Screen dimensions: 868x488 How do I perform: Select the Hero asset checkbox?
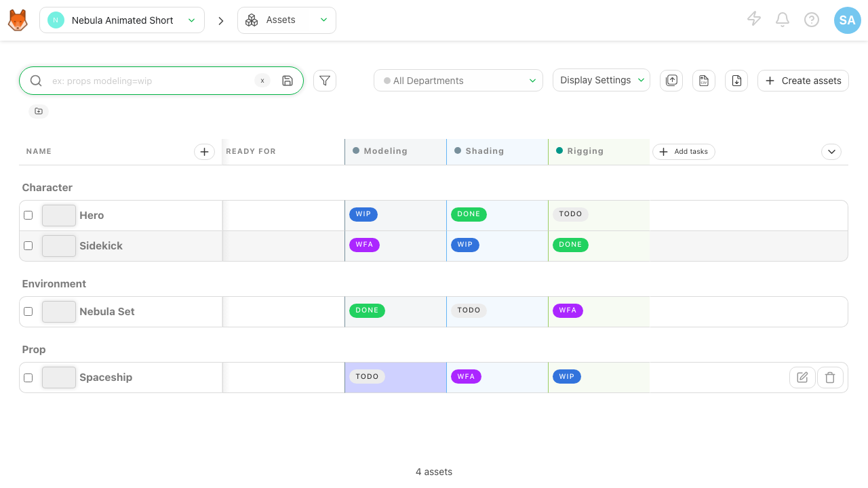(28, 216)
